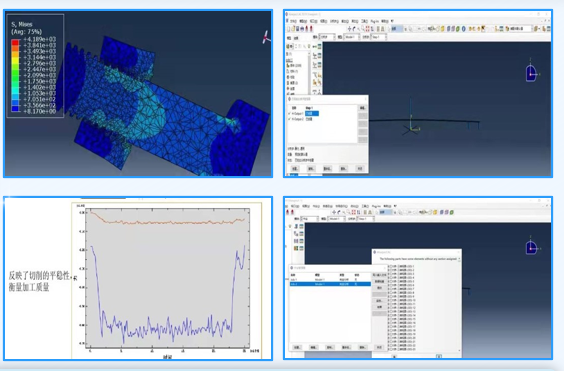
Task: Click the open-folder icon in Abaqus toolbar
Action: click(293, 29)
